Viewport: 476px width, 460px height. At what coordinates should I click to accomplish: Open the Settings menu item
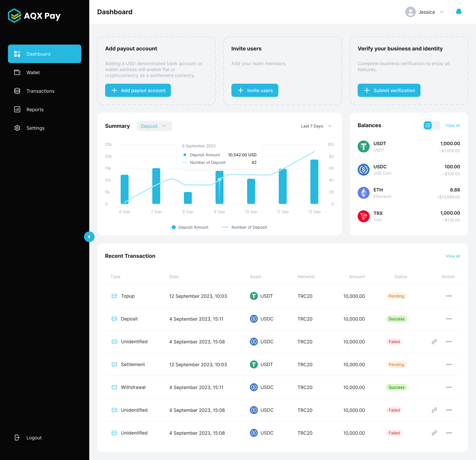click(45, 128)
